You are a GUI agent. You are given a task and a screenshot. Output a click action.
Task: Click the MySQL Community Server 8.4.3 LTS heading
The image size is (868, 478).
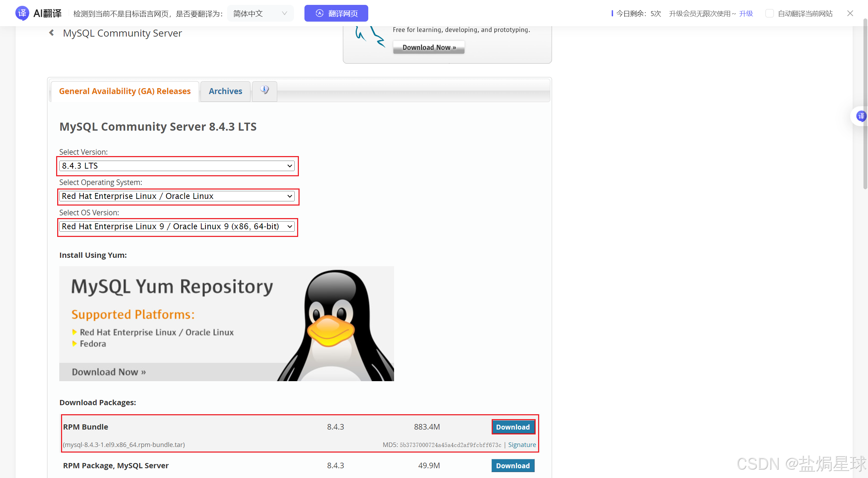coord(158,127)
